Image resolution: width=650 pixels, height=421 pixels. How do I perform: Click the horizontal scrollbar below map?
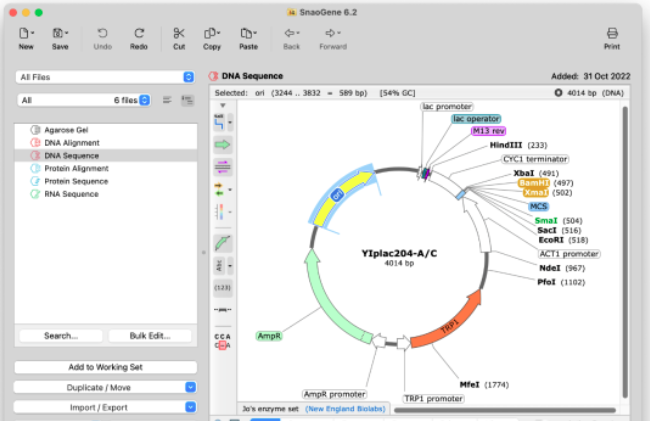(x=505, y=410)
